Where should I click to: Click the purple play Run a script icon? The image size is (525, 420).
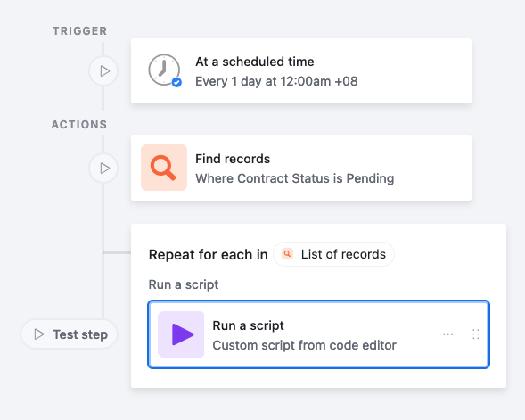point(181,334)
